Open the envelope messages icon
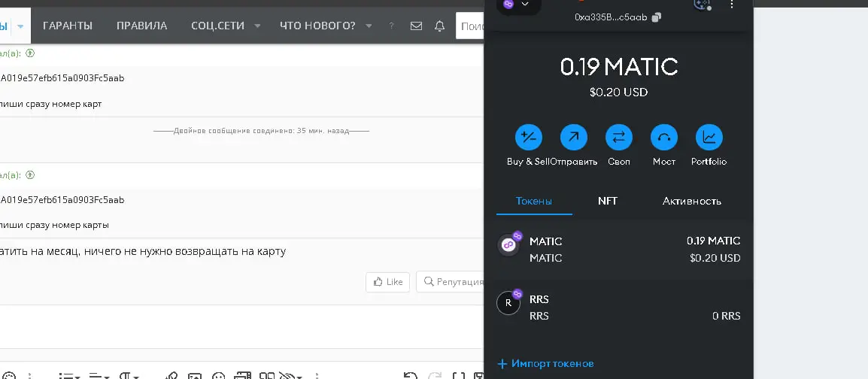This screenshot has width=868, height=379. coord(416,26)
